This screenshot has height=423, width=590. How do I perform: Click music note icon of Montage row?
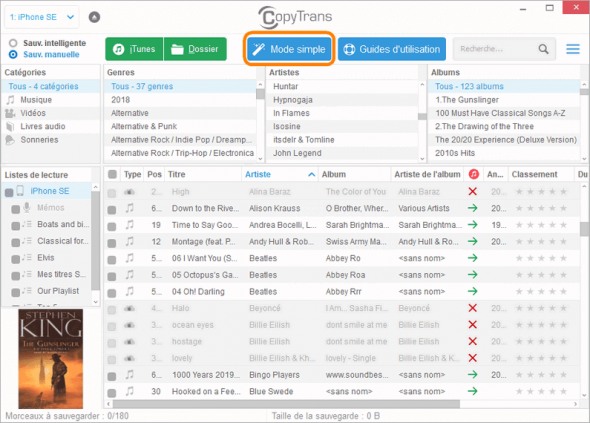click(x=129, y=241)
